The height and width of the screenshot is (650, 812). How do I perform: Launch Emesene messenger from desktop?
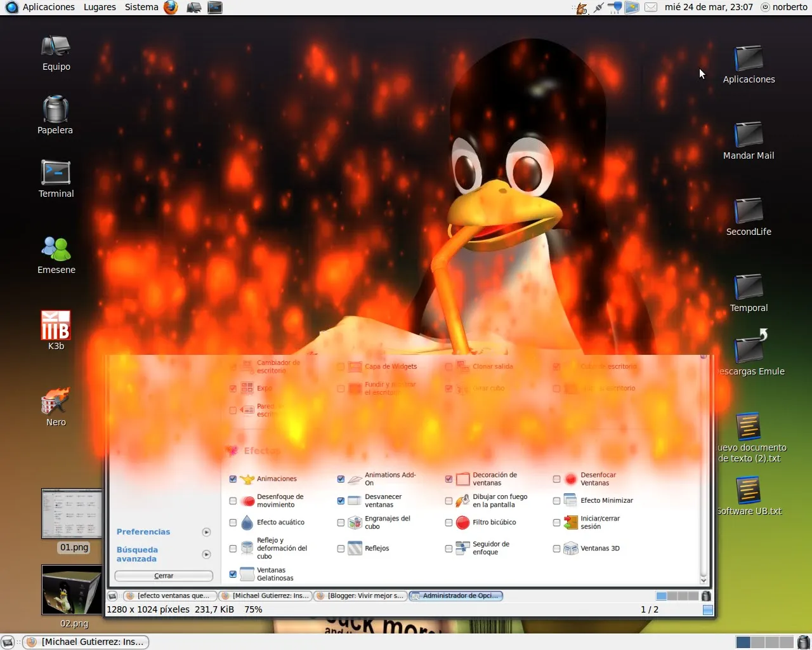(56, 248)
